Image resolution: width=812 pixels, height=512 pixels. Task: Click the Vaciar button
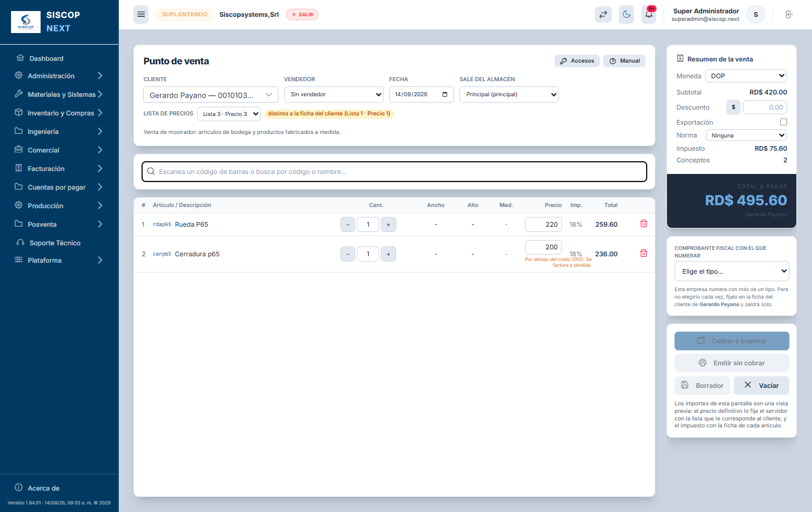[x=762, y=386]
